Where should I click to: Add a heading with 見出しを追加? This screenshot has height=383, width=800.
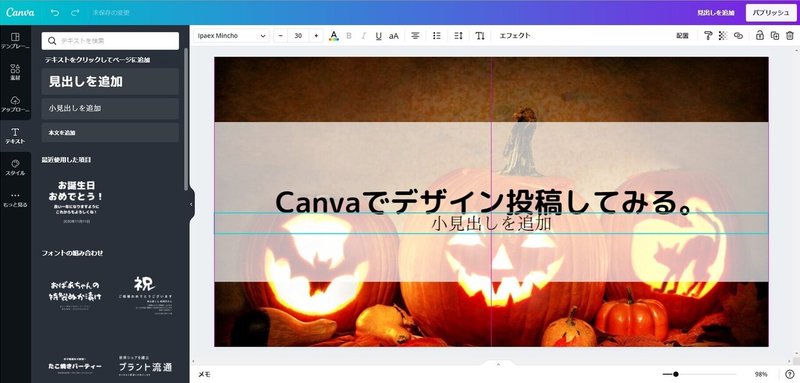110,82
